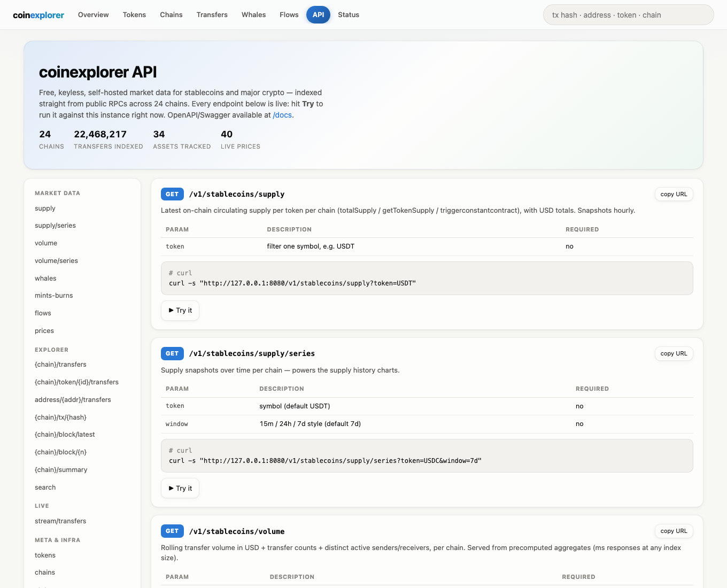The width and height of the screenshot is (727, 588).
Task: Jump to volume/series in sidebar
Action: point(56,261)
